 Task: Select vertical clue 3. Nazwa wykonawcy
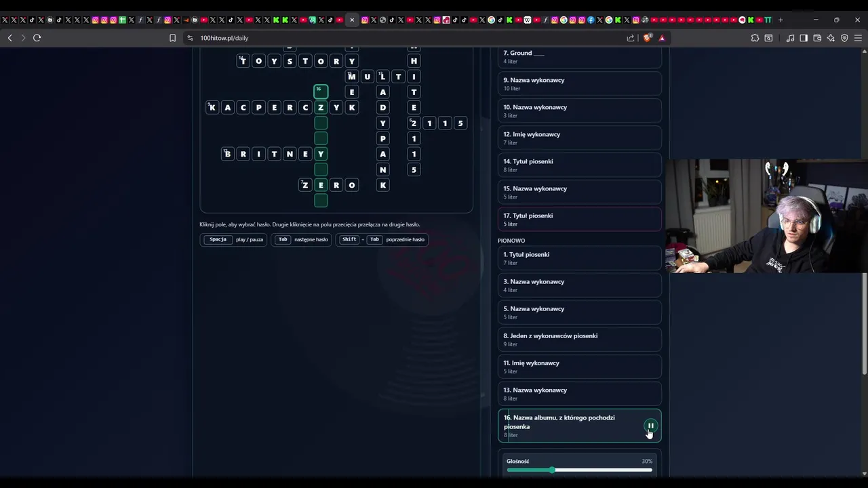(580, 285)
